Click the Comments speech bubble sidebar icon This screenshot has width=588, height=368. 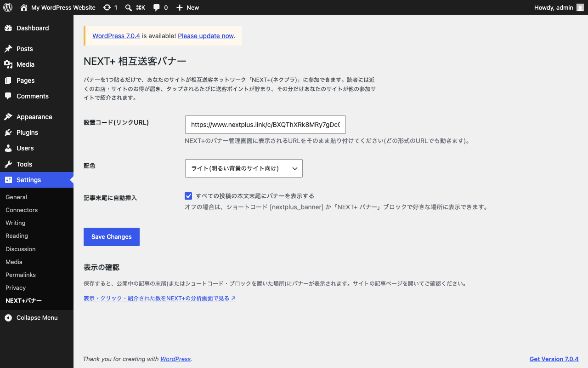(x=8, y=96)
